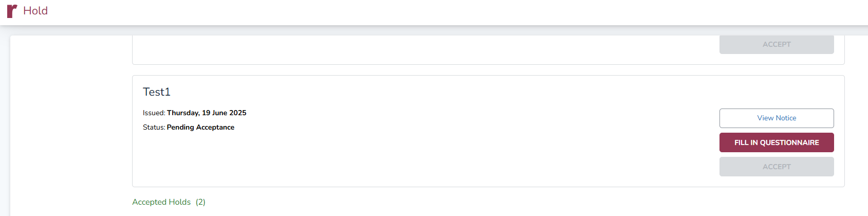Select the Test1 hold heading
The image size is (868, 216).
[157, 92]
